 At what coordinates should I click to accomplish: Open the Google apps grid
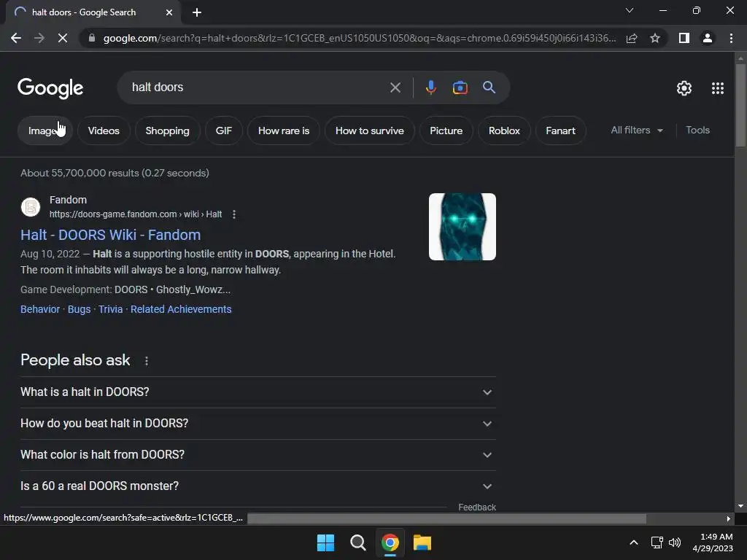(718, 88)
